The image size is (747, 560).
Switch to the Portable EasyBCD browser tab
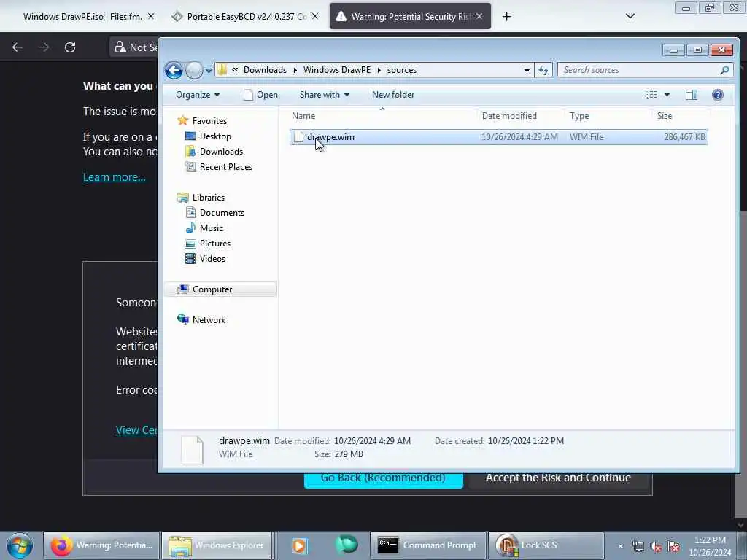(x=247, y=17)
